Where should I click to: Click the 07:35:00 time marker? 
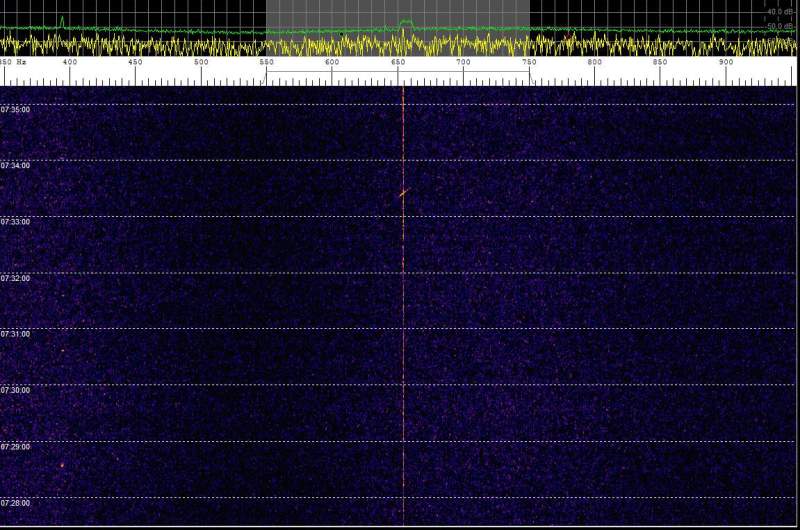[16, 110]
